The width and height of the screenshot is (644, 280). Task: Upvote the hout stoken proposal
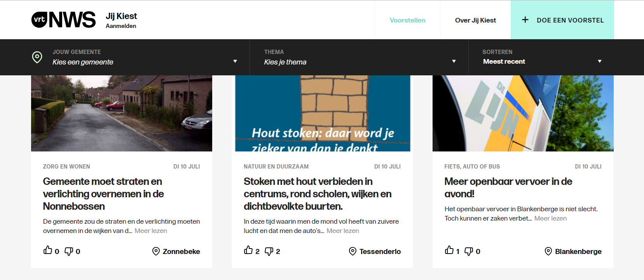click(x=248, y=250)
